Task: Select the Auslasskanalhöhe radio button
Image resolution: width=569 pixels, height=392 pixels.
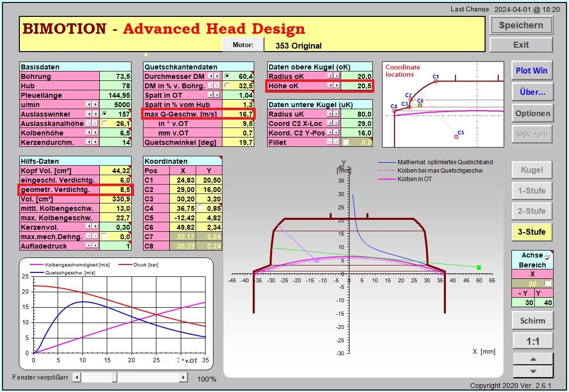Action: [x=104, y=124]
